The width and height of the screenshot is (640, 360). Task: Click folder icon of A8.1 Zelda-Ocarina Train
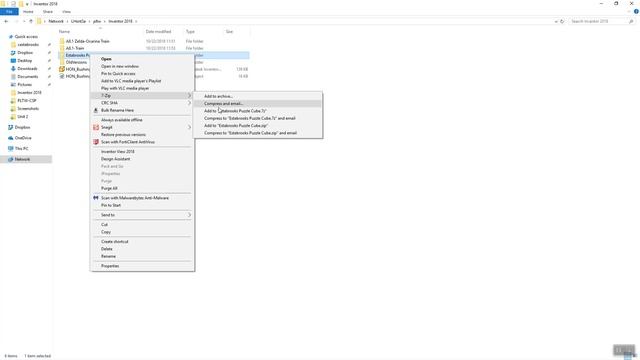pos(62,41)
